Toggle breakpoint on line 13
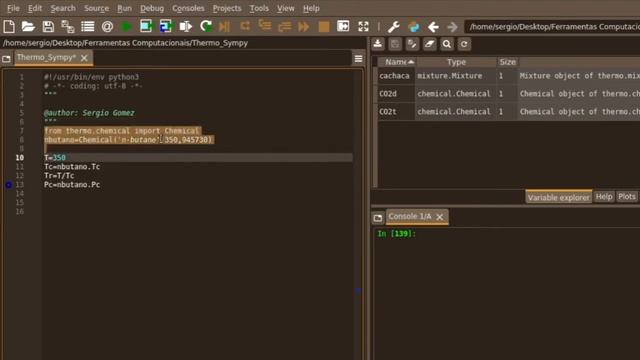The image size is (640, 360). coord(9,185)
